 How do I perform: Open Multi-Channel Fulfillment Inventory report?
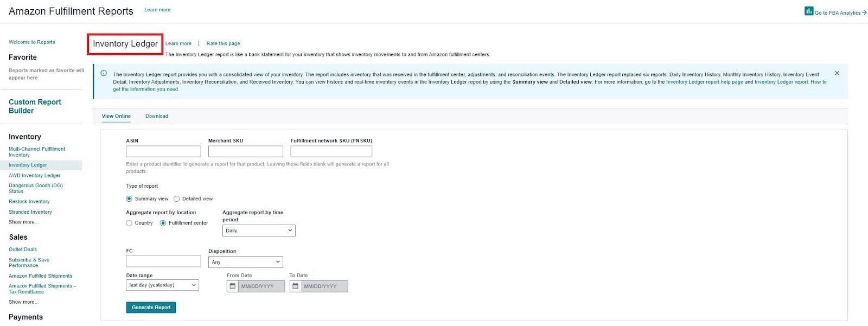tap(37, 152)
